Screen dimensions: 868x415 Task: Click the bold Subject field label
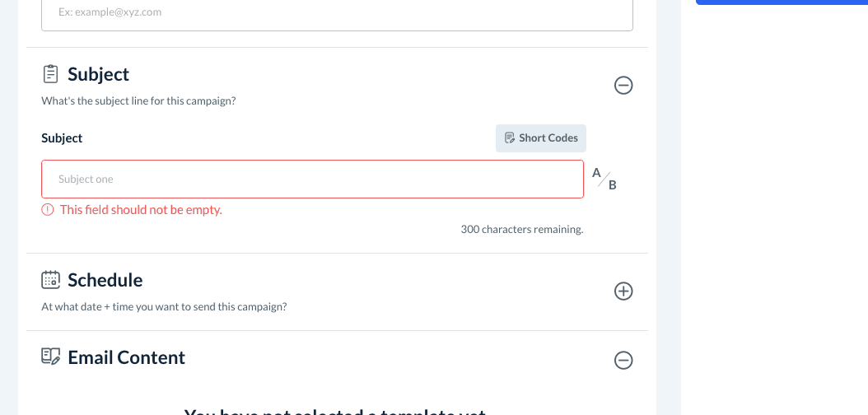pyautogui.click(x=62, y=138)
